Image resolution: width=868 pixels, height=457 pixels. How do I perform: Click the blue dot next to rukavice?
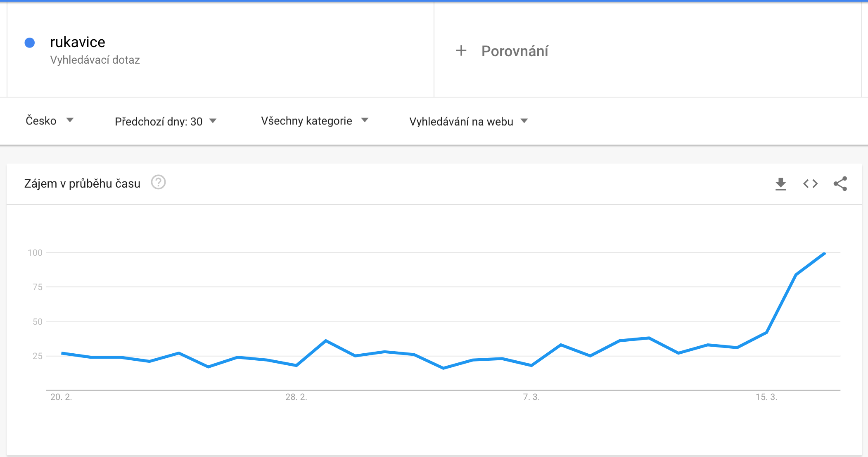[x=30, y=43]
